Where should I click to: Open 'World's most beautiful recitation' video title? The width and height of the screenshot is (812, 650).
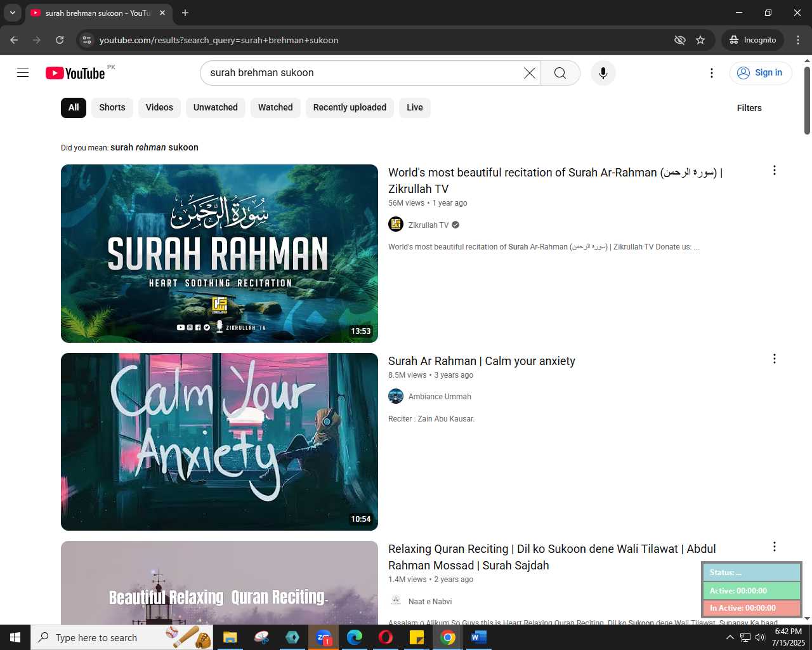556,180
